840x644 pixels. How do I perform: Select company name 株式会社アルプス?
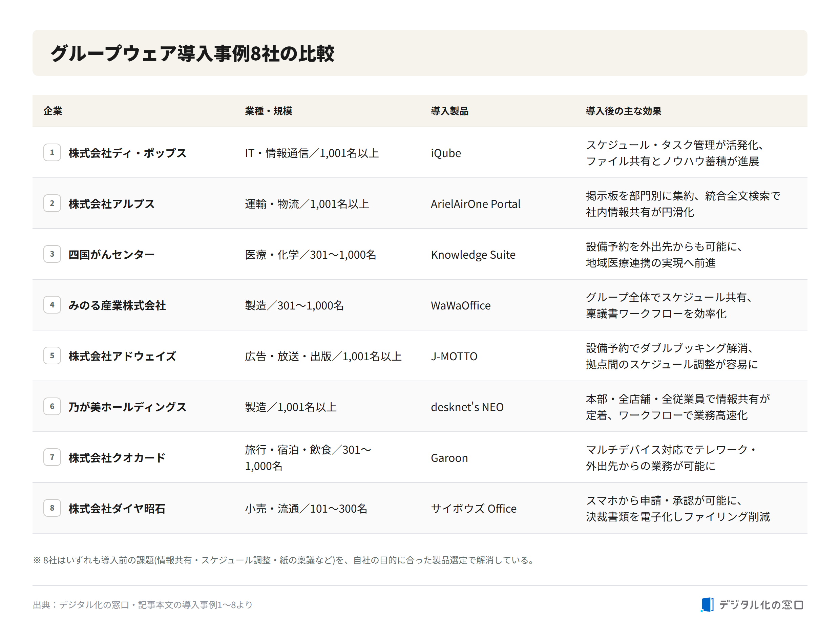pyautogui.click(x=111, y=203)
